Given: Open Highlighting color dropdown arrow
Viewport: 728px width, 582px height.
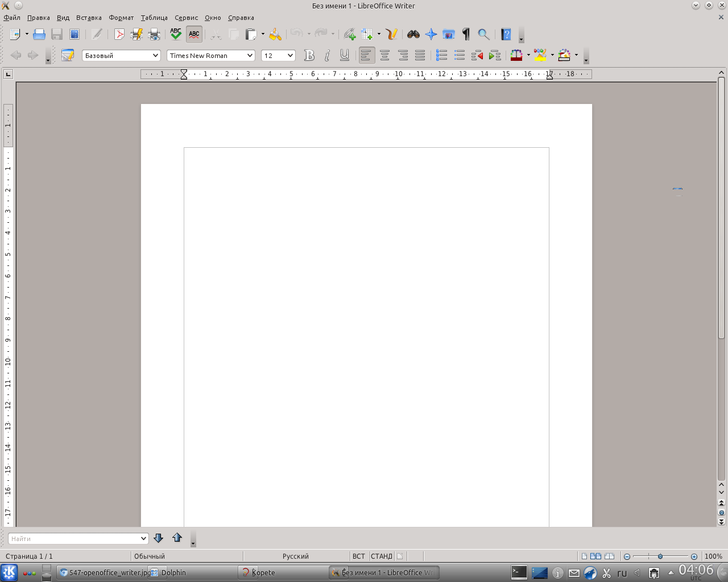Looking at the screenshot, I should click(x=552, y=55).
